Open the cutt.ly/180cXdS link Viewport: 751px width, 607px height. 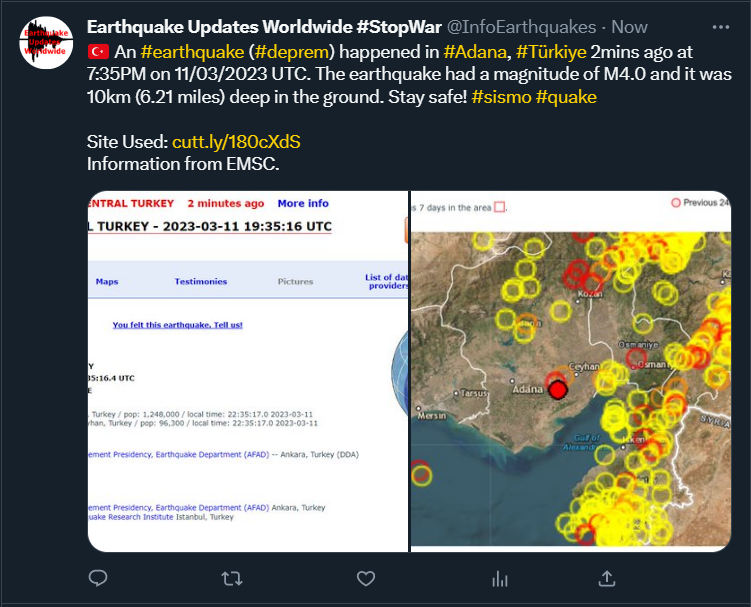click(x=236, y=142)
